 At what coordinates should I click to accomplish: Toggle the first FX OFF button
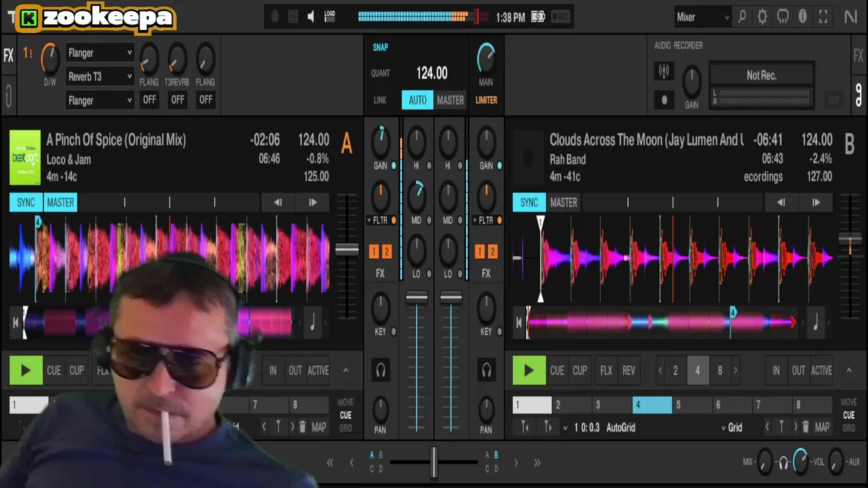149,100
